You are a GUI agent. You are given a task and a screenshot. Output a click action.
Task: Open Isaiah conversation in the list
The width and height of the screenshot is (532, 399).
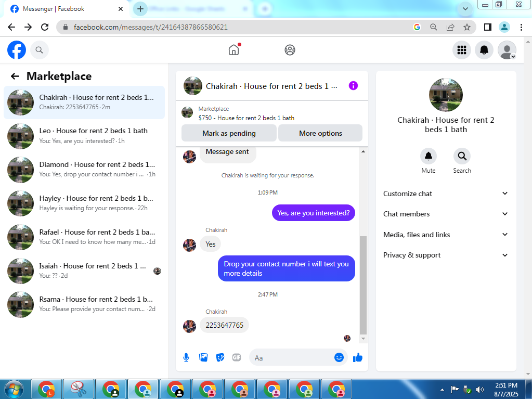click(84, 271)
